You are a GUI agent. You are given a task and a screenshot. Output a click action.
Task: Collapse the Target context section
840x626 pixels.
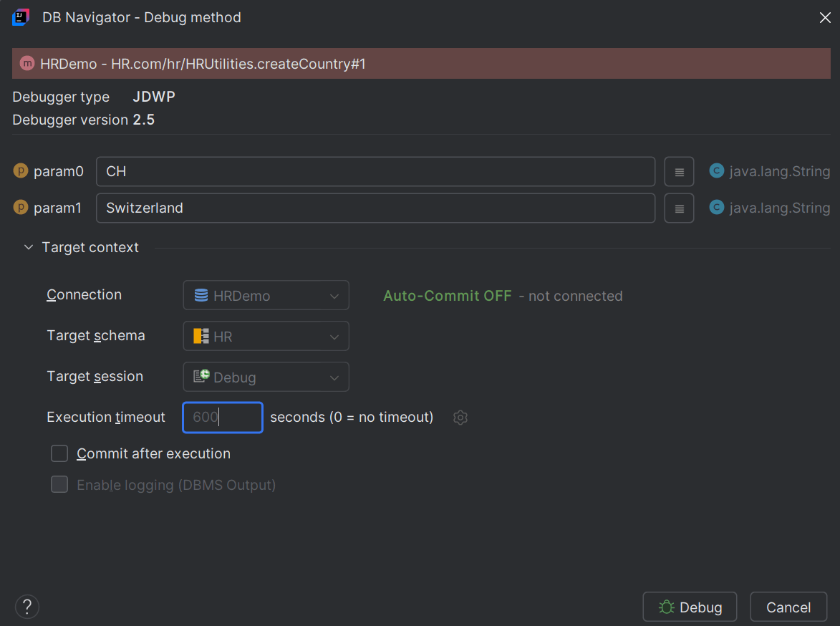[28, 247]
